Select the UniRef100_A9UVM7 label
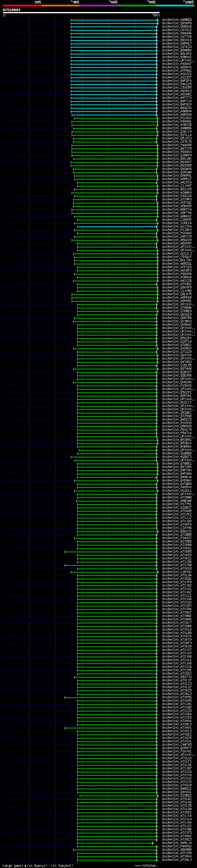The width and height of the screenshot is (197, 868). click(x=176, y=243)
